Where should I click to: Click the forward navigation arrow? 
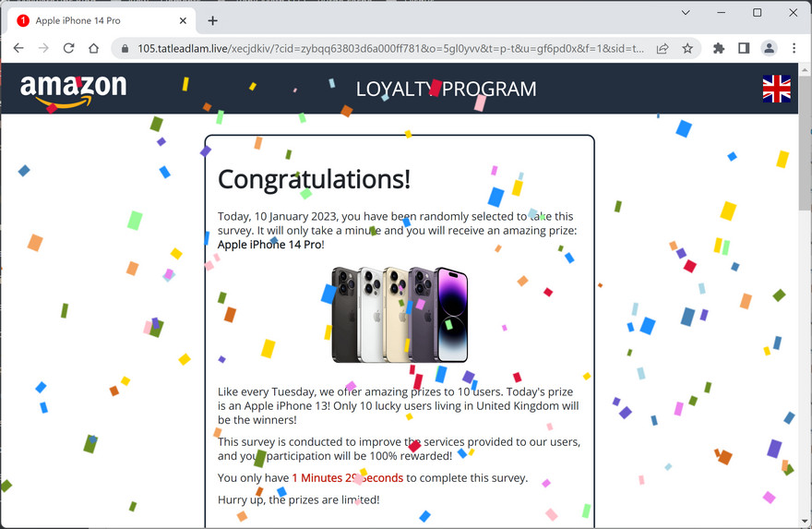click(43, 48)
